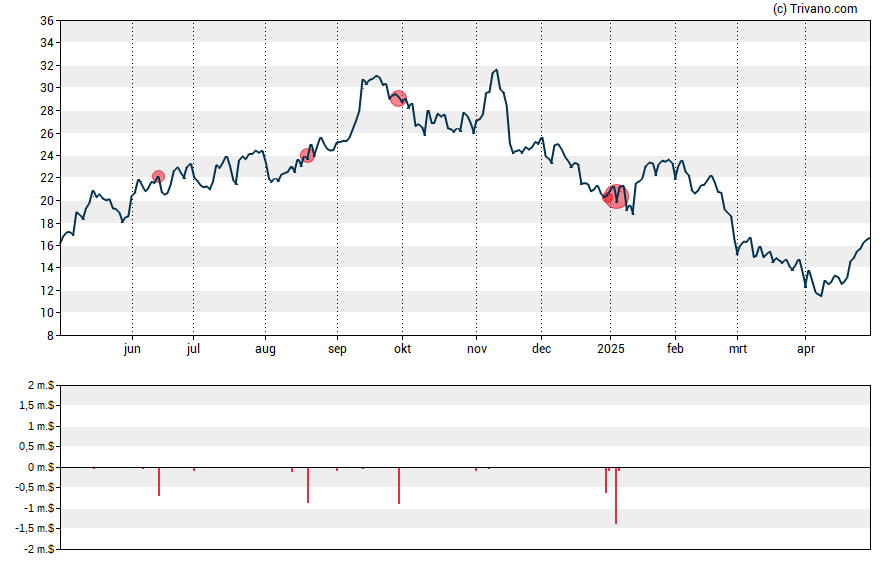
Task: Click the 'nov' x-axis label
Action: tap(477, 349)
